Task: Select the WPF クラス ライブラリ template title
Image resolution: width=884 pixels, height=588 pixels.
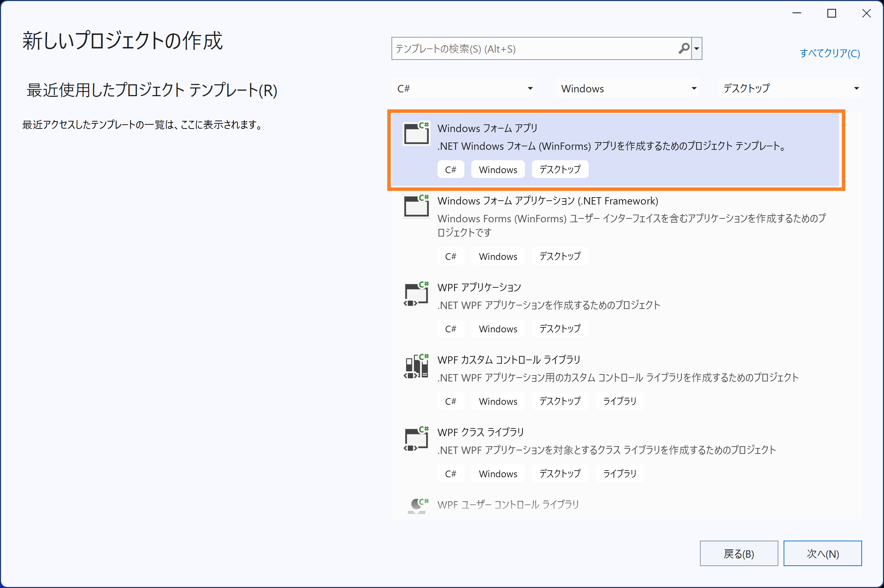Action: pos(481,432)
